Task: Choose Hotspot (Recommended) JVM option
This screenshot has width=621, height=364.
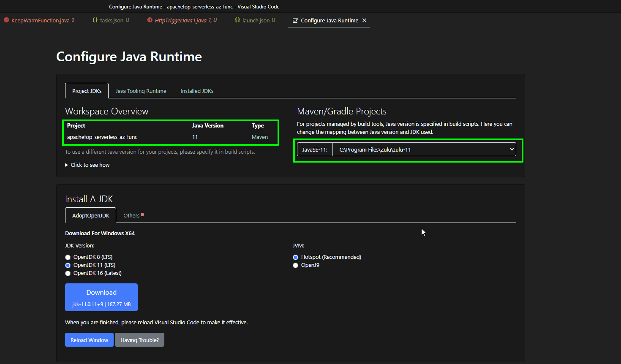Action: click(295, 257)
